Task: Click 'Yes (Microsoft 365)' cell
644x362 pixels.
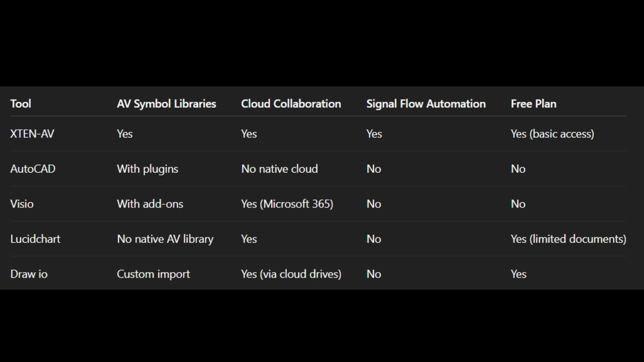Action: pyautogui.click(x=287, y=204)
